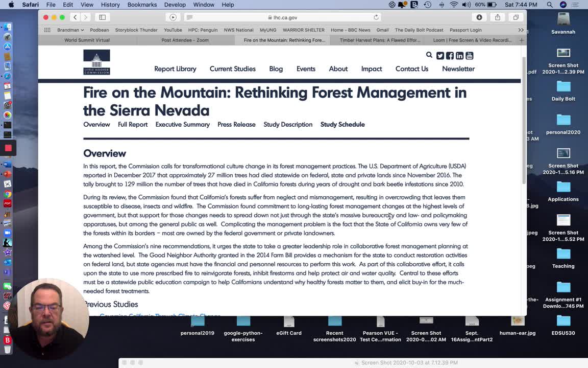Open the Contact Us page
Viewport: 588px width, 368px height.
412,69
